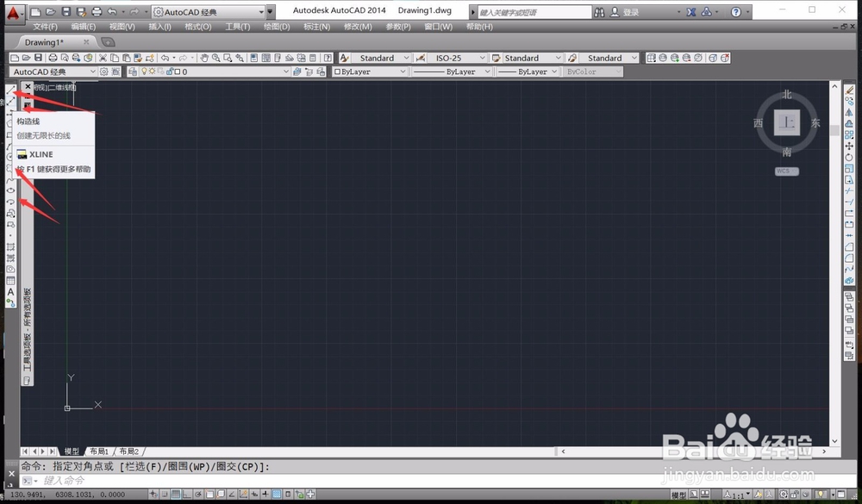Open the Multileader Style Standard dropdown

[x=609, y=58]
